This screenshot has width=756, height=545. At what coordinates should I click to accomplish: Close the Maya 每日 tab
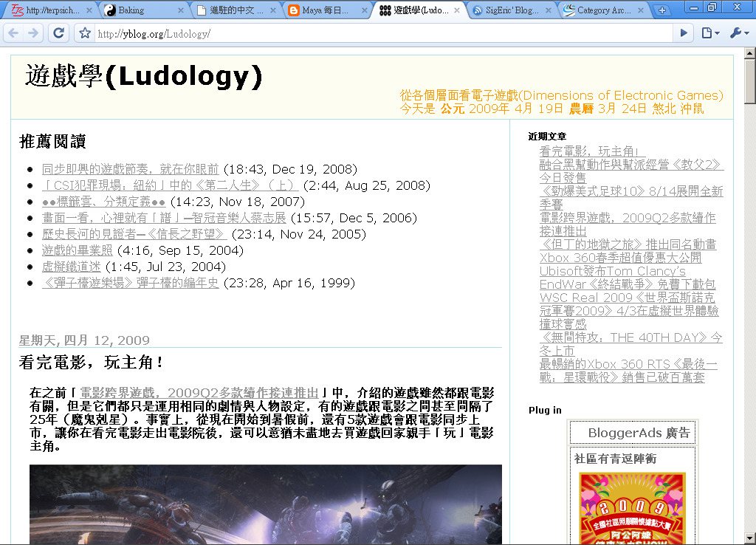point(365,10)
